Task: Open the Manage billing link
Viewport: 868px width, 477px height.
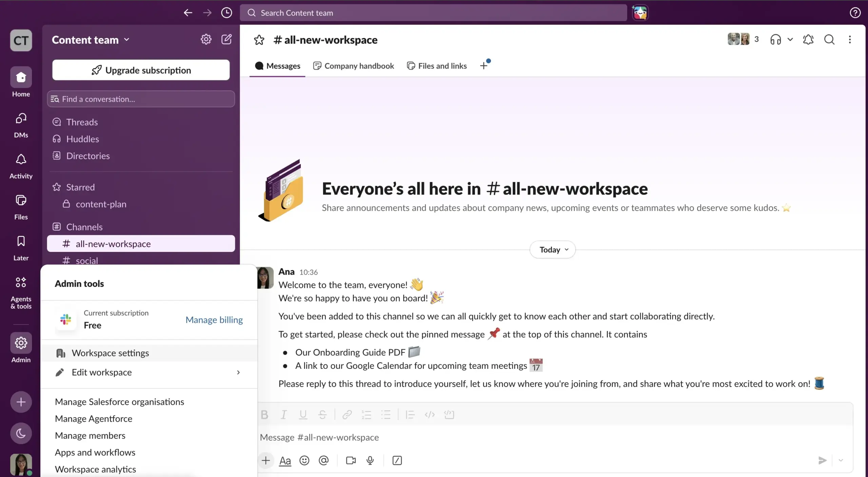Action: (214, 320)
